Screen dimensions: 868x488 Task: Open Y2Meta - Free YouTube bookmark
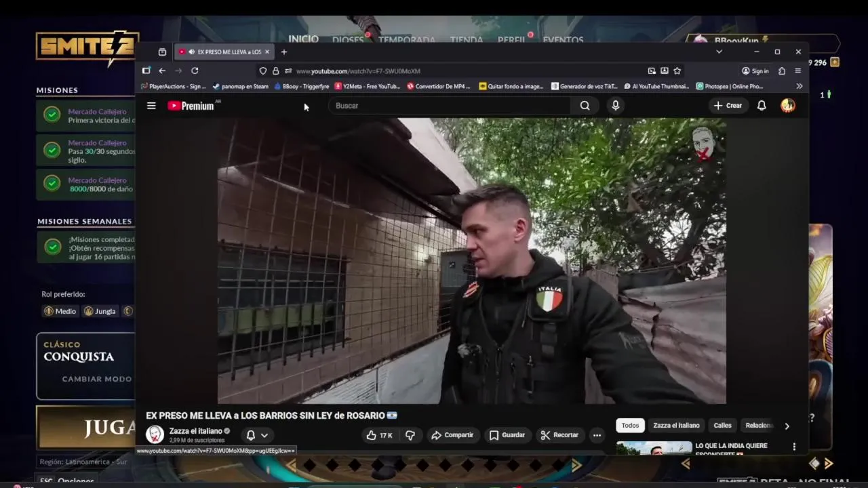point(368,86)
